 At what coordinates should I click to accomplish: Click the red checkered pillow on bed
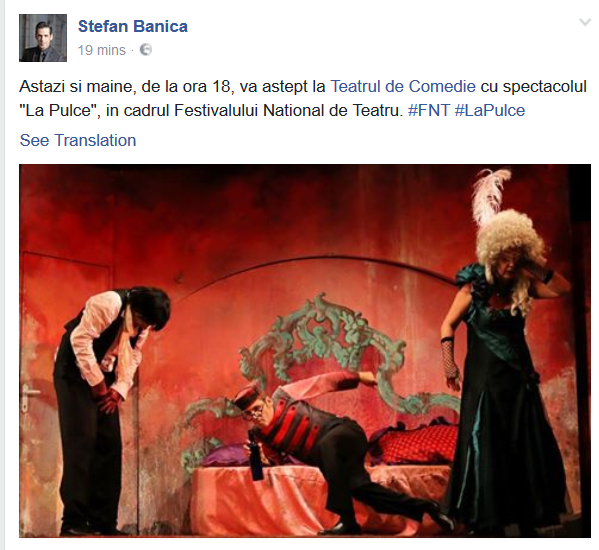point(418,443)
